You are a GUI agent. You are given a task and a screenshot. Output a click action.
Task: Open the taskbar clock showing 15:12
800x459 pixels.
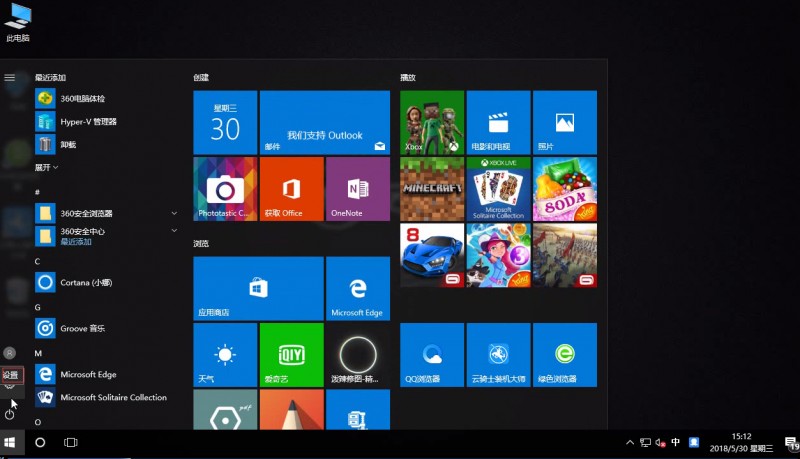(741, 443)
